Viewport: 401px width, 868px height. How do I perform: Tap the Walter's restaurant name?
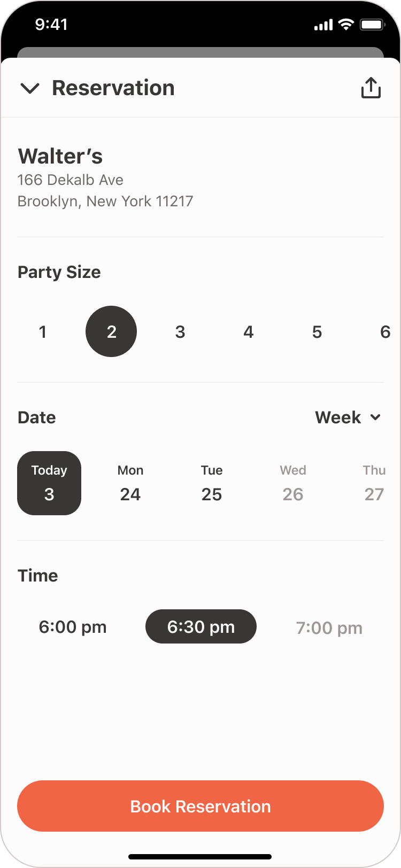pos(60,157)
